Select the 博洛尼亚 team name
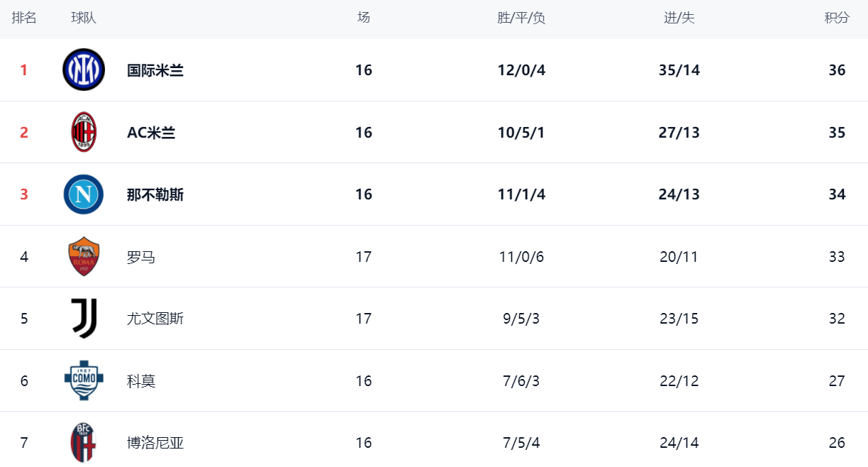This screenshot has height=467, width=868. pos(155,443)
